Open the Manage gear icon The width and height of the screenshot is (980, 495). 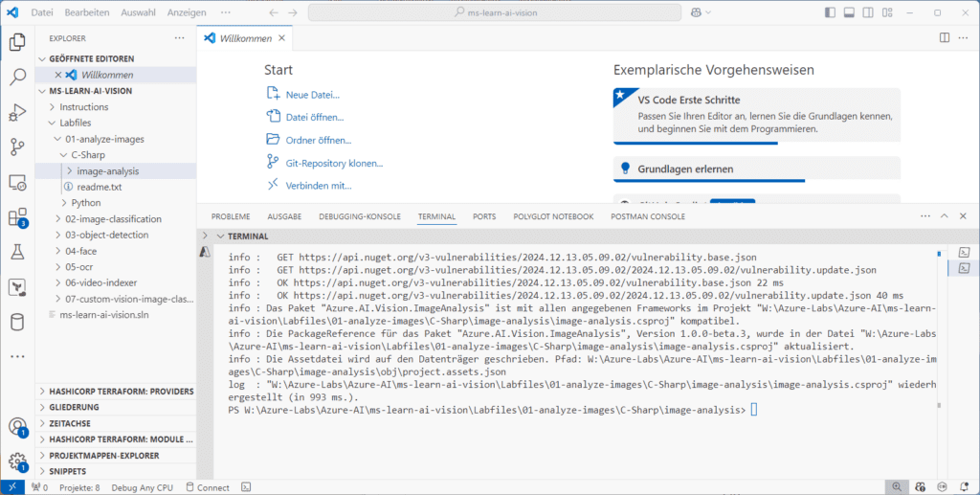tap(17, 461)
